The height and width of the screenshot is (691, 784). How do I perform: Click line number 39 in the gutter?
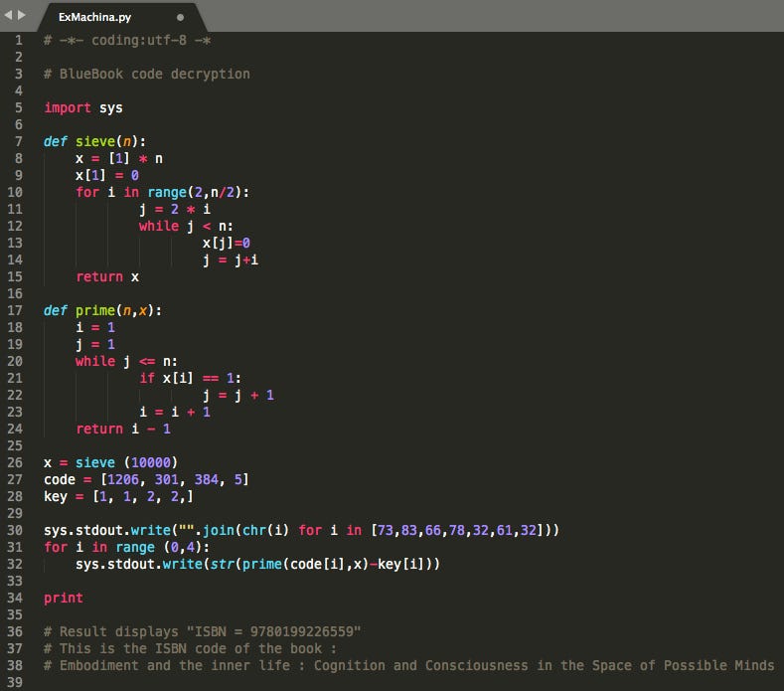point(15,682)
